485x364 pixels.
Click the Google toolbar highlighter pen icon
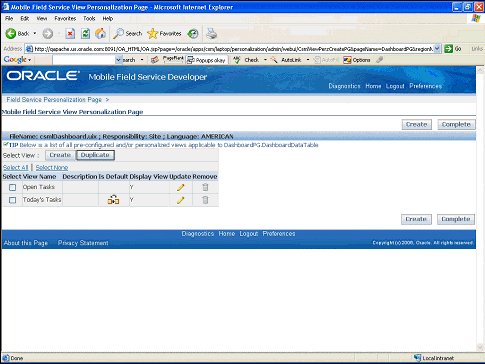[x=379, y=60]
